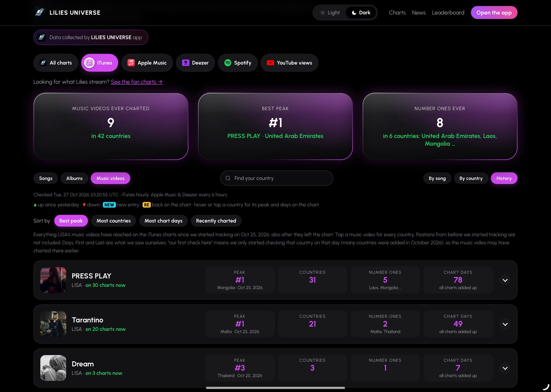Click the Tarantino video thumbnail

[53, 324]
